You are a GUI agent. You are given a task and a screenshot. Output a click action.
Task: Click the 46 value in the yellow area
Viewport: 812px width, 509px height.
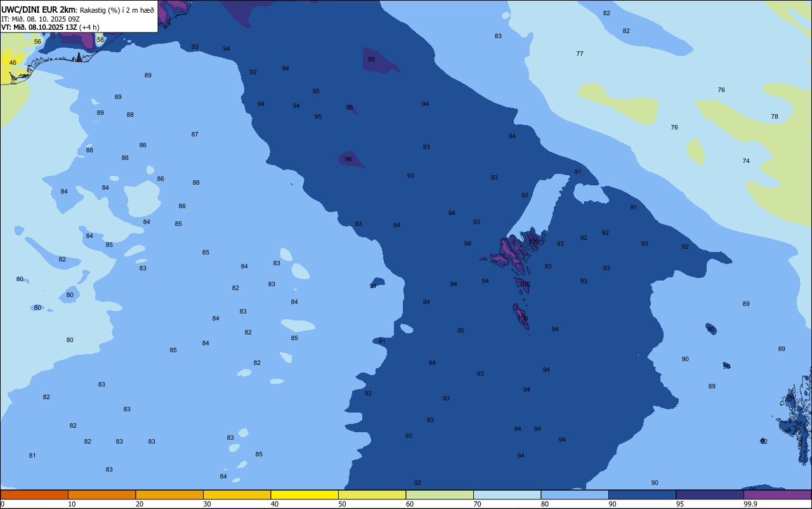[x=13, y=62]
